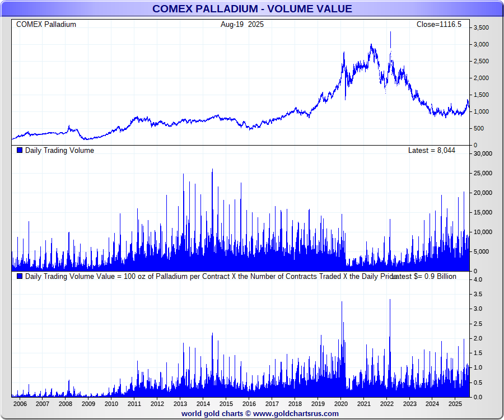Click the 15,000 volume axis label

pyautogui.click(x=483, y=212)
